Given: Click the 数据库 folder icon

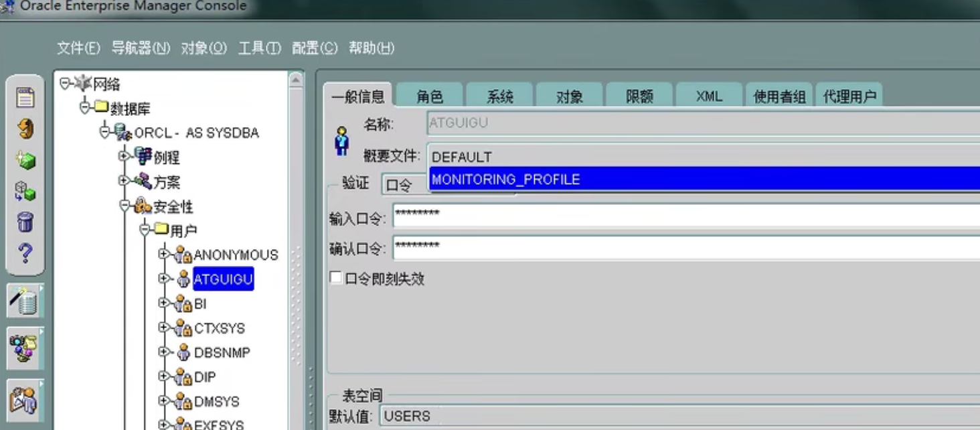Looking at the screenshot, I should click(101, 106).
